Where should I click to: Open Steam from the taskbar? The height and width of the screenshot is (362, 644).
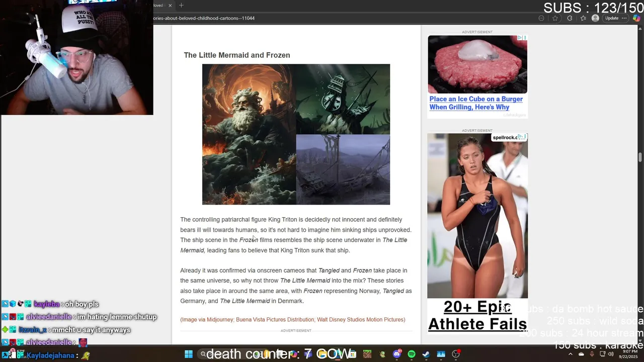pos(426,354)
